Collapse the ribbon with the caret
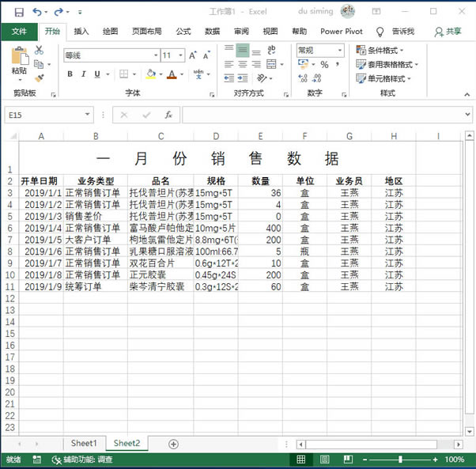The height and width of the screenshot is (469, 476). pyautogui.click(x=467, y=95)
